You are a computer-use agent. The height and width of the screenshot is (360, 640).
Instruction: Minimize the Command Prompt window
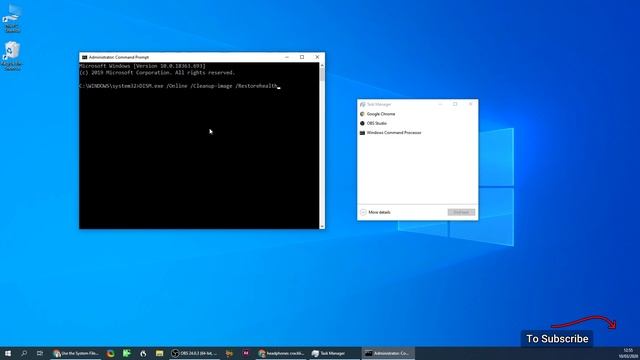point(287,57)
